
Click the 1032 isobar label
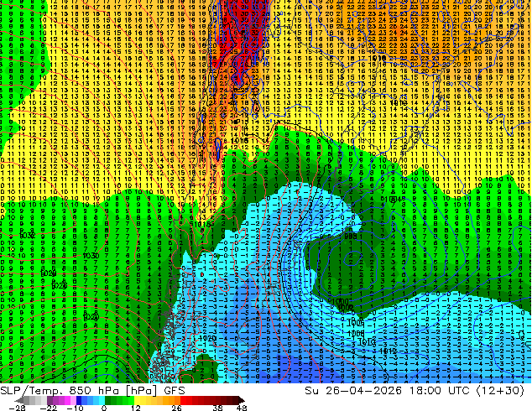pyautogui.click(x=27, y=235)
